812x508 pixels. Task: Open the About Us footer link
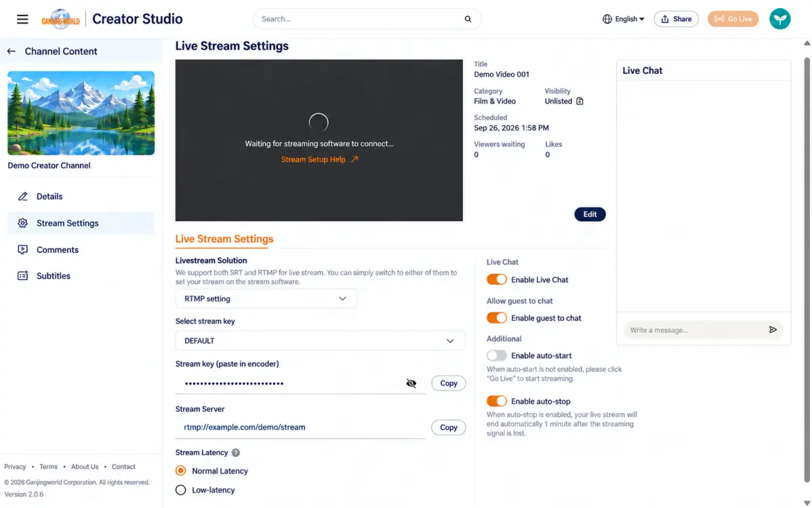(85, 467)
